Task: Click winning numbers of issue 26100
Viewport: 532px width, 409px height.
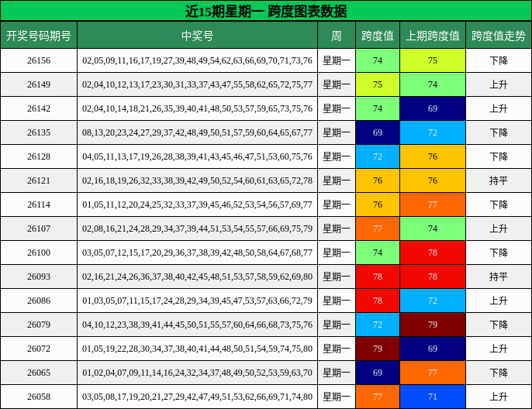Action: coord(198,253)
